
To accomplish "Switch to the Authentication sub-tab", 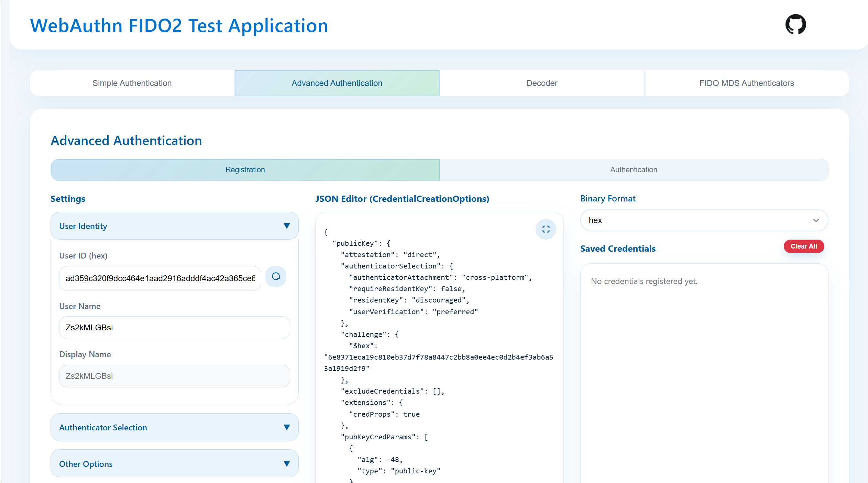I will coord(633,170).
